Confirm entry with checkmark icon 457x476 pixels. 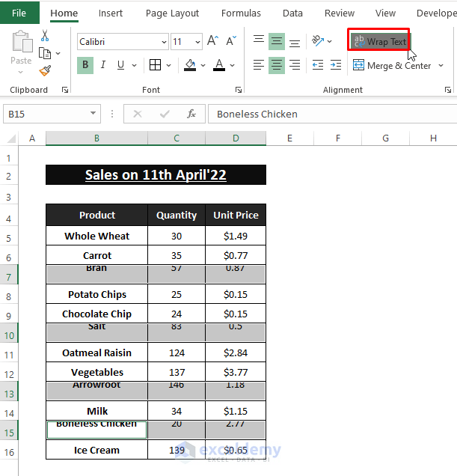[x=165, y=115]
